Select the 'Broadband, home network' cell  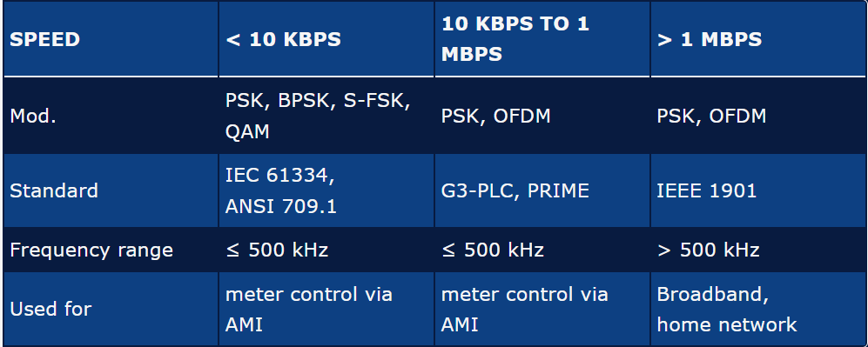(x=757, y=309)
